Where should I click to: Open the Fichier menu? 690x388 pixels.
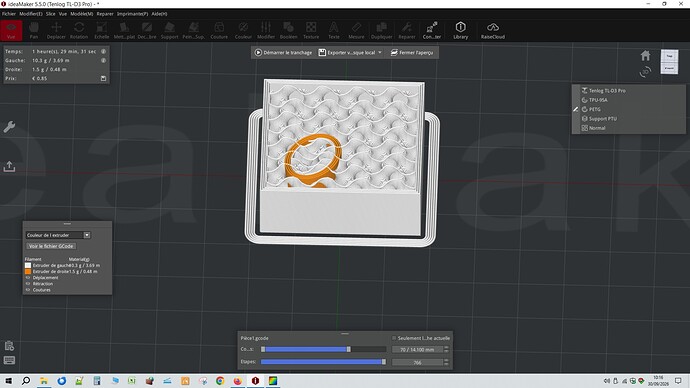click(9, 14)
